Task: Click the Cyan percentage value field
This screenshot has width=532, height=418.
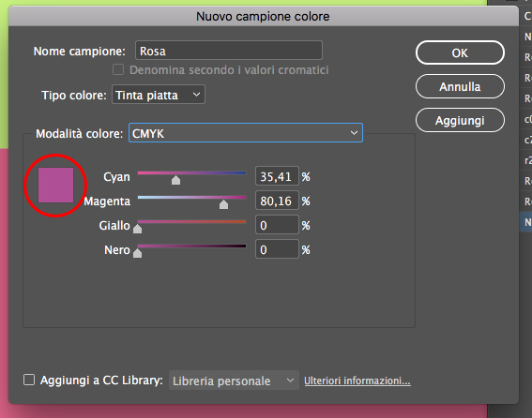Action: tap(277, 176)
